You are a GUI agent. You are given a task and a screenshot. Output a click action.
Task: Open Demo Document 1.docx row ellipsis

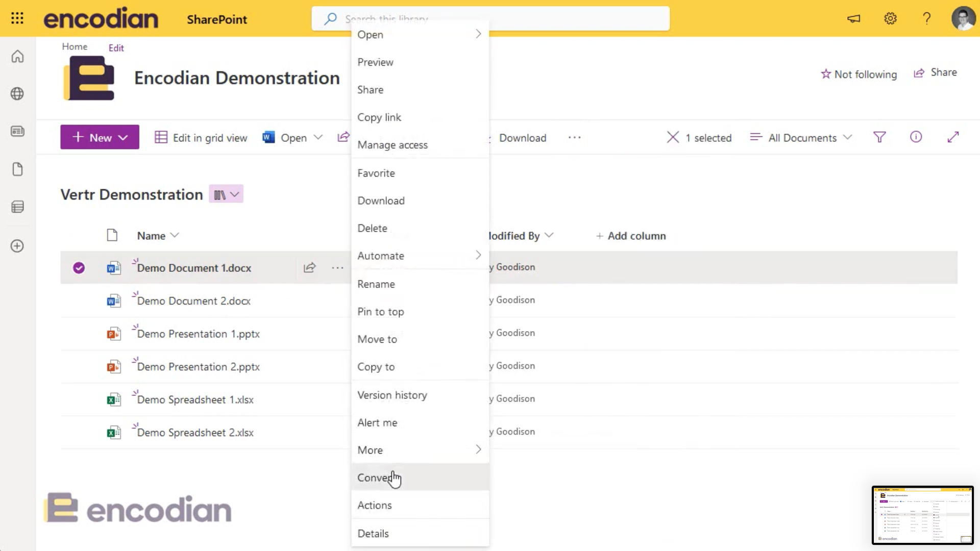pyautogui.click(x=337, y=267)
